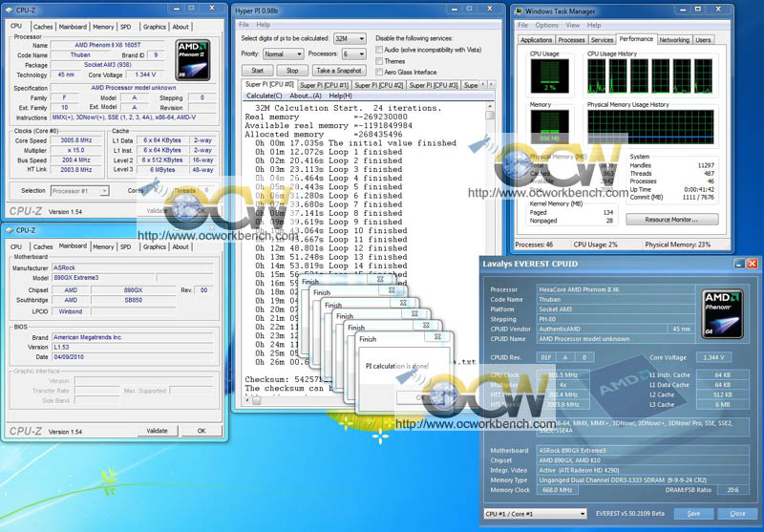The width and height of the screenshot is (764, 532).
Task: Click the ASRock manufacturer field in CPU-Z
Action: tap(133, 268)
